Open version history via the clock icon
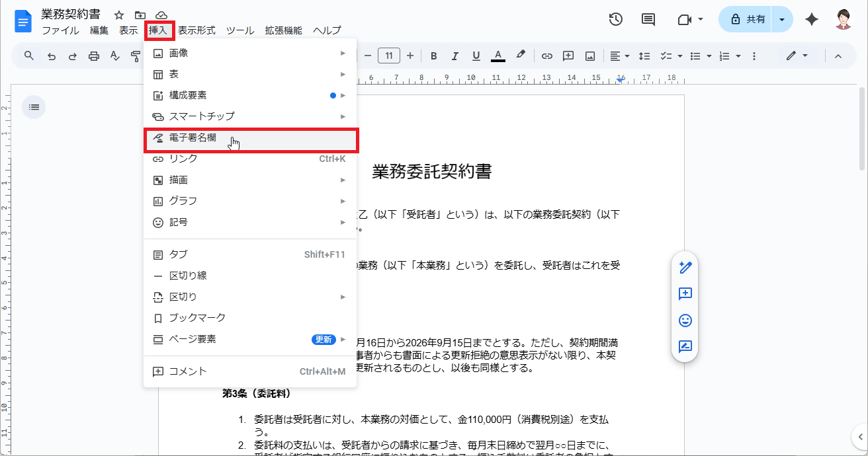 pyautogui.click(x=615, y=20)
